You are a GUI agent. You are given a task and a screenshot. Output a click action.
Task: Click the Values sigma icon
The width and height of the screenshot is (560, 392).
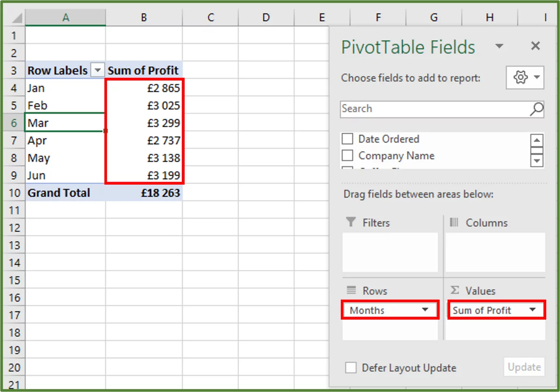pos(454,290)
